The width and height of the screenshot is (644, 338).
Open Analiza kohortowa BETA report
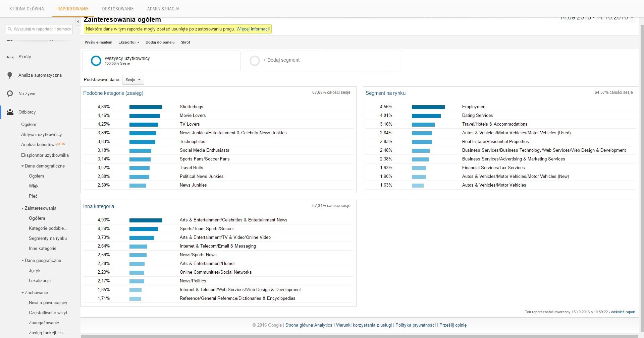pyautogui.click(x=43, y=145)
